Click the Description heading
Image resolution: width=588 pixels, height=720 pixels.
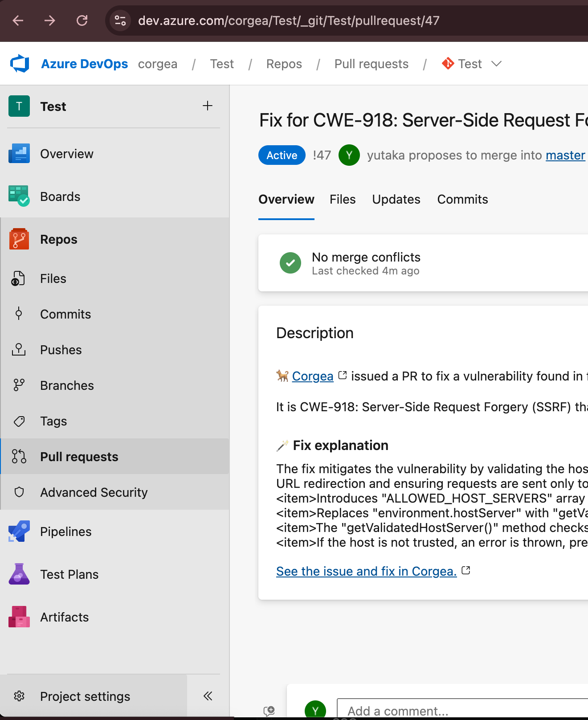315,333
